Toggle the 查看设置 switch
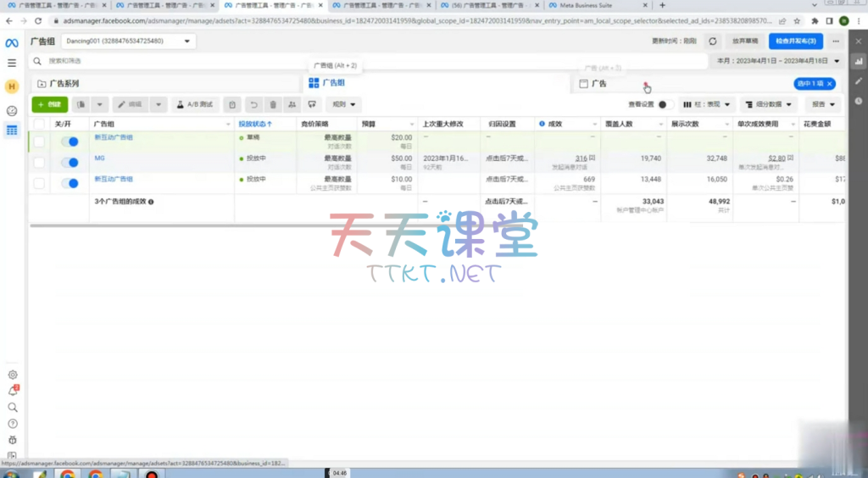This screenshot has width=868, height=478. click(666, 104)
